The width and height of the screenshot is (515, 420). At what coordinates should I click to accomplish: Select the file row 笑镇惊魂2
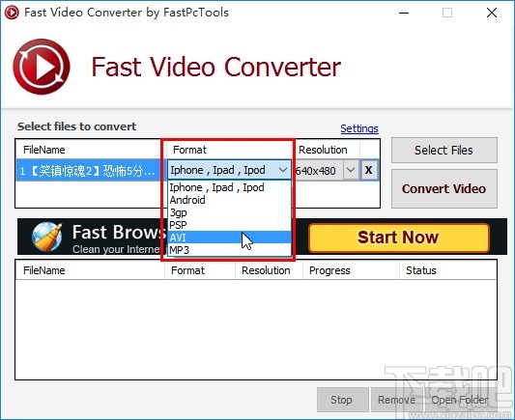tap(88, 171)
